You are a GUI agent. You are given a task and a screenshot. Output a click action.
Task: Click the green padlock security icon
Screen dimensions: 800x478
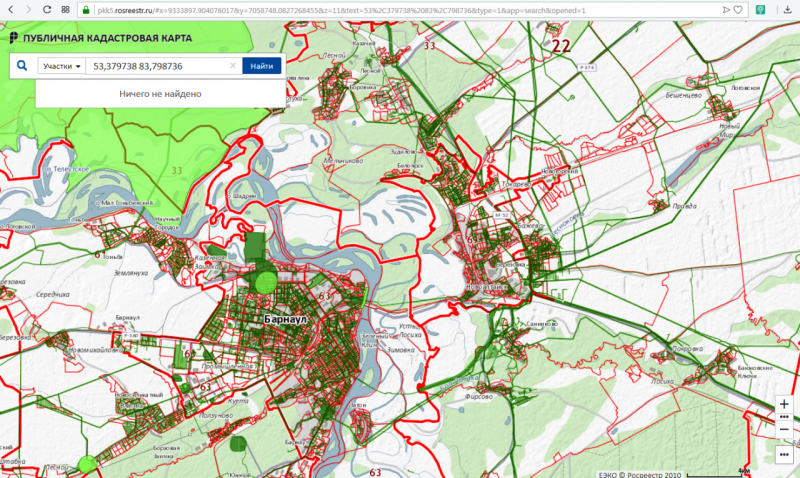86,10
